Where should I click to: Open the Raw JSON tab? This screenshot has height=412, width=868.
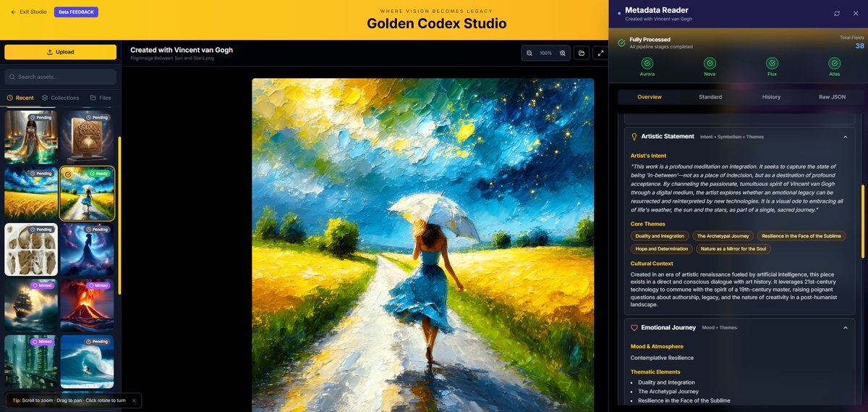tap(832, 97)
